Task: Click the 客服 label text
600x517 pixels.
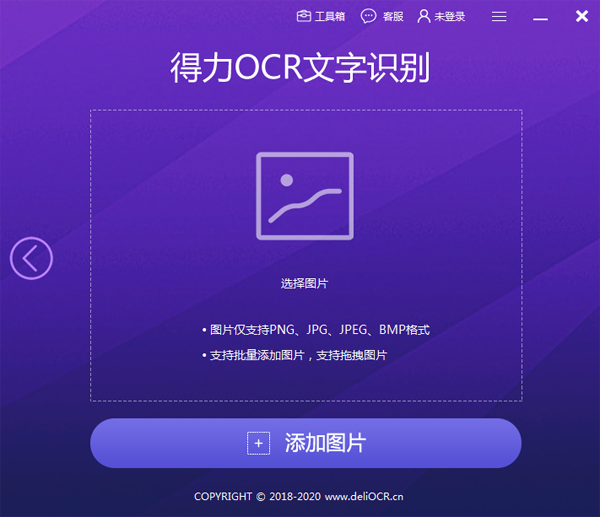Action: pos(393,16)
